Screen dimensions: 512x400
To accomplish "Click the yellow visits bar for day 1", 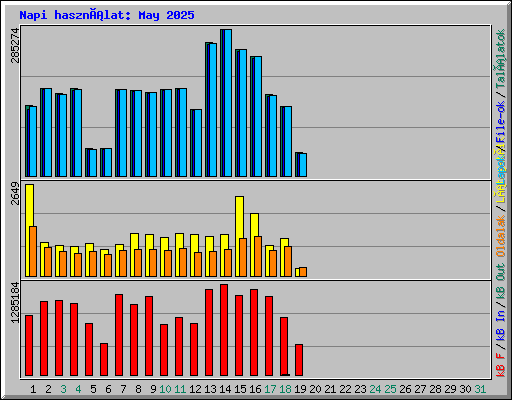I will 28,230.
